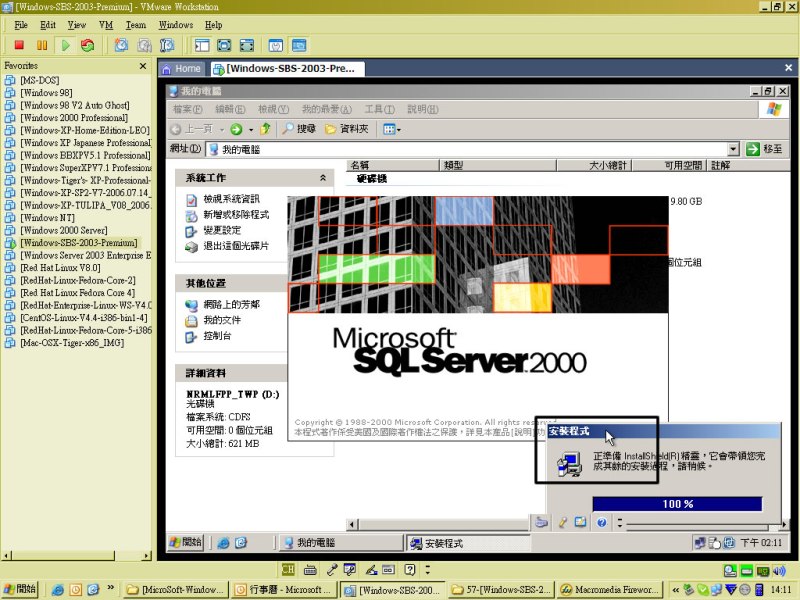This screenshot has width=800, height=600.
Task: Open 控制台 link
Action: click(x=217, y=336)
